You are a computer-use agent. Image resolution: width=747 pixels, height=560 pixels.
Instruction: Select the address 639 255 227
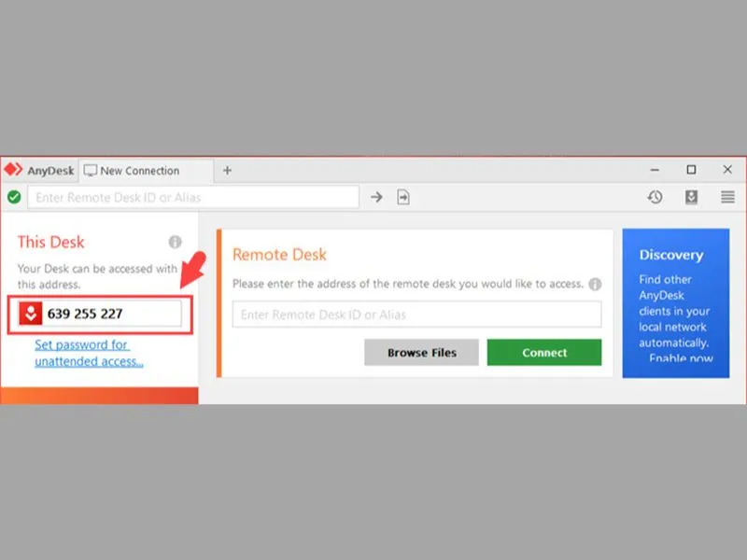click(85, 314)
